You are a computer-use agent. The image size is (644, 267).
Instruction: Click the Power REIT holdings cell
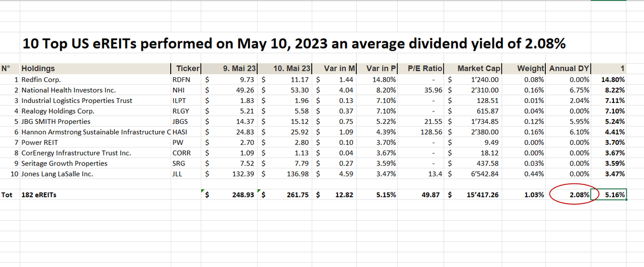(94, 143)
